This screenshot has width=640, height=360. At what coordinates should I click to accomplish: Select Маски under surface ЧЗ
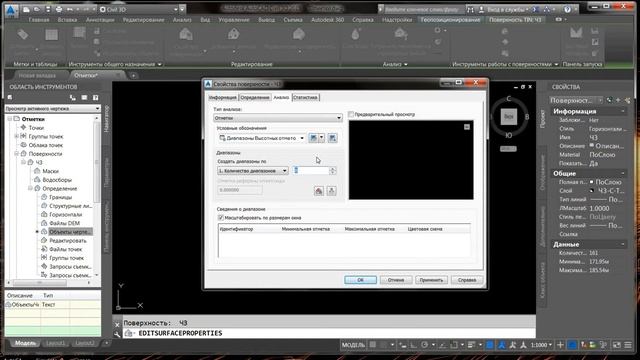pyautogui.click(x=50, y=171)
